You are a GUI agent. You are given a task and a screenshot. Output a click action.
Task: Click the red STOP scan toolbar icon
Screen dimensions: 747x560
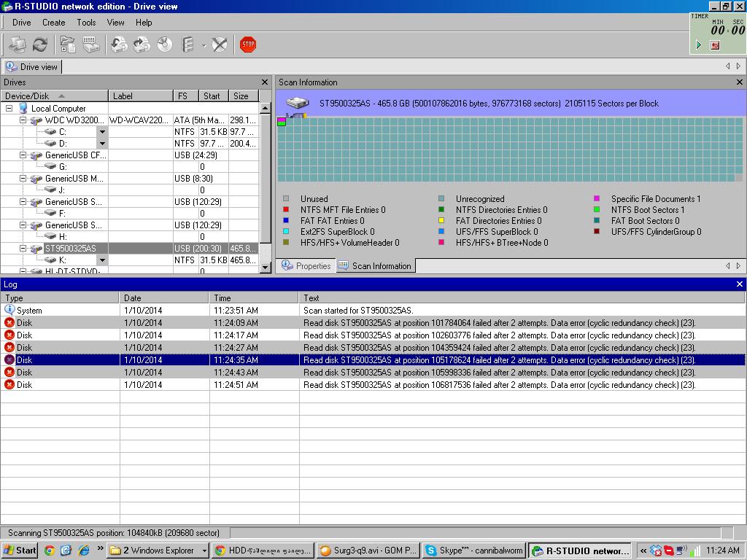248,44
